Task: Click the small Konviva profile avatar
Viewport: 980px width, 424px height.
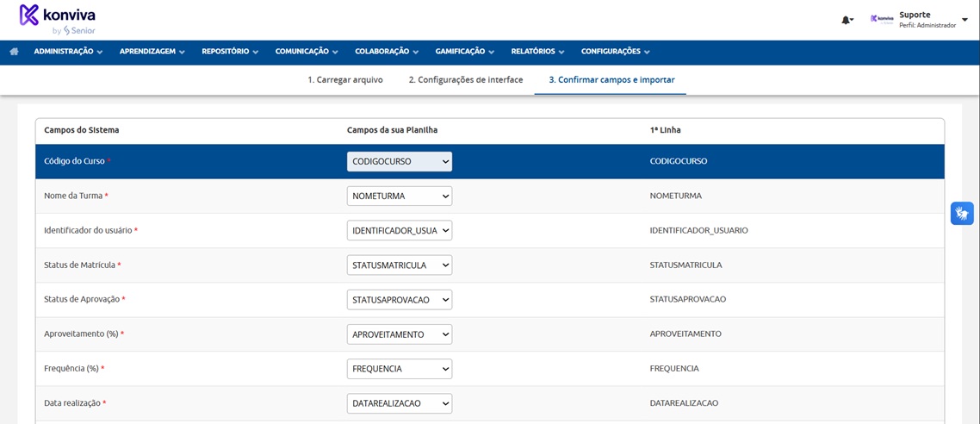Action: click(x=882, y=19)
